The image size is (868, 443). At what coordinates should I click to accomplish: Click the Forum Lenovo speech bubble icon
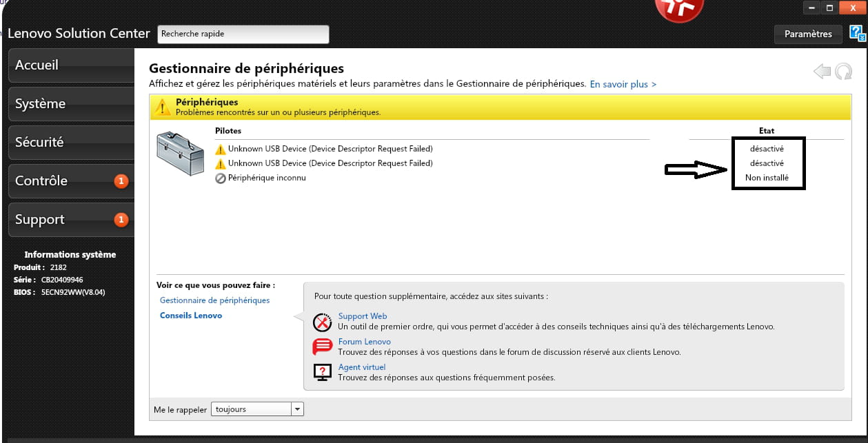click(x=323, y=347)
